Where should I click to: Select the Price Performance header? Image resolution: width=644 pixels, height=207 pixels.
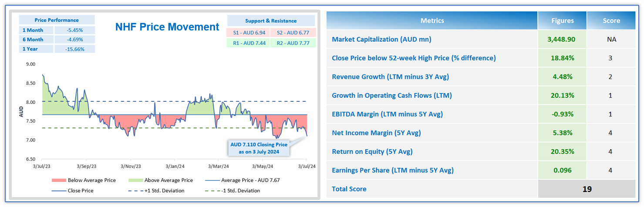click(x=57, y=20)
